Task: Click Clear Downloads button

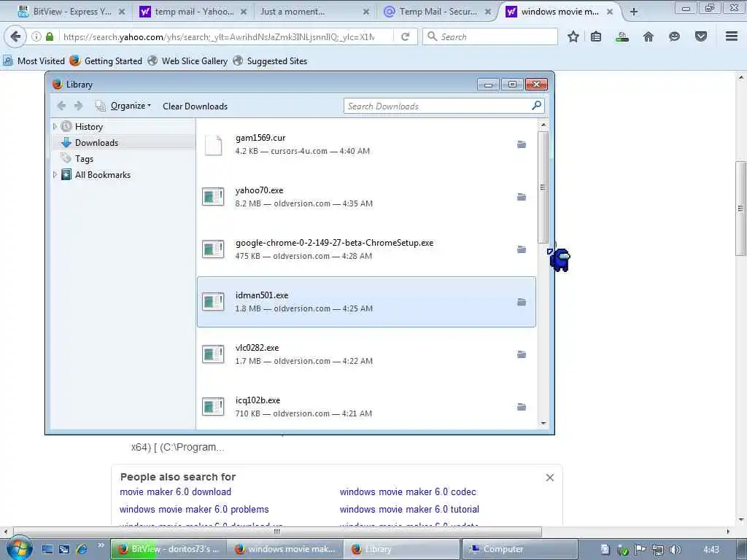Action: pos(195,106)
